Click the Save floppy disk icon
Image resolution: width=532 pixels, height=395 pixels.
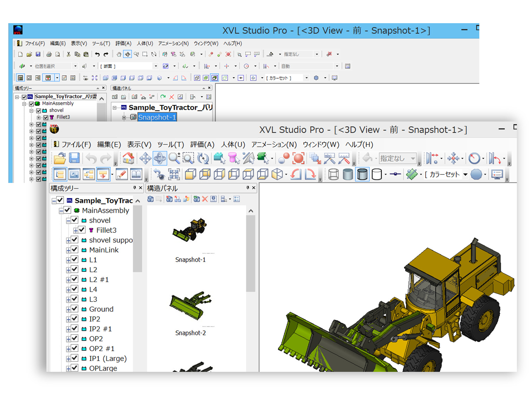74,158
